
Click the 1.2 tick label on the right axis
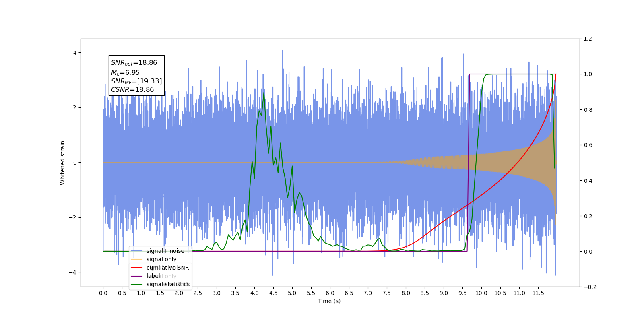tap(588, 39)
